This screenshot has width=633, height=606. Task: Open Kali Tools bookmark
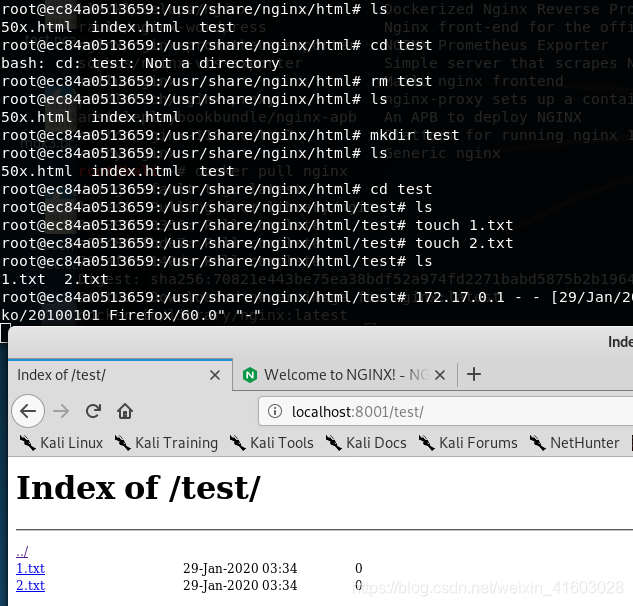271,443
